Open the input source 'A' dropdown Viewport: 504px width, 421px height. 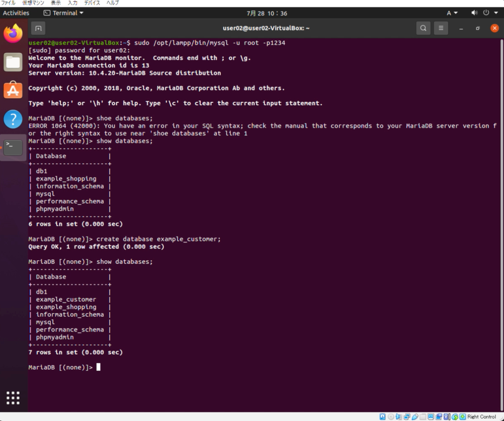(452, 13)
